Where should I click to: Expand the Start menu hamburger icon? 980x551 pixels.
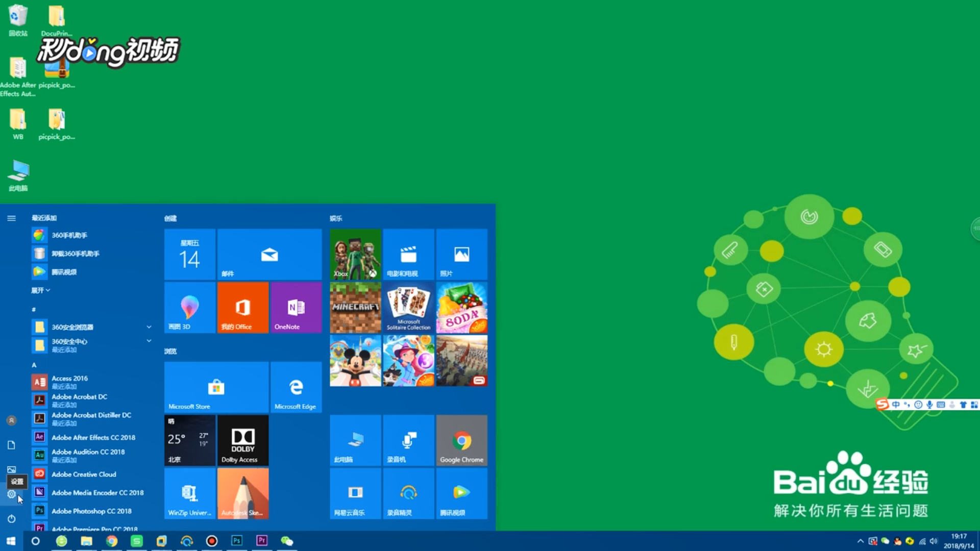11,218
